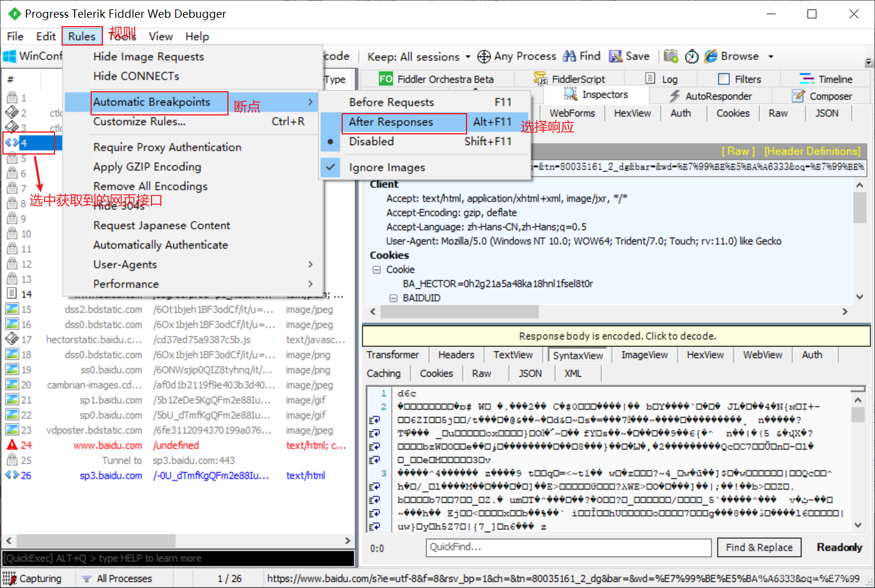Image resolution: width=875 pixels, height=588 pixels.
Task: Collapse the Cookie tree node
Action: (377, 269)
